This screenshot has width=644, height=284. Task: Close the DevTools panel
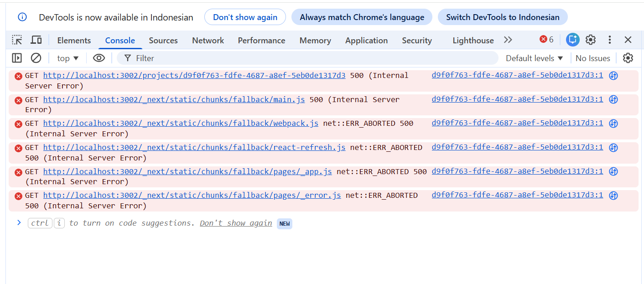coord(628,40)
